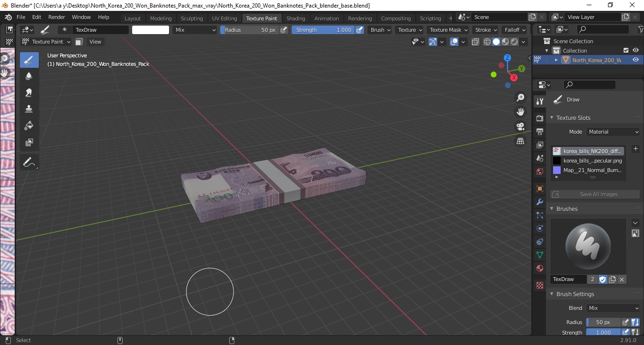
Task: Switch to rendered viewport shading
Action: (514, 42)
